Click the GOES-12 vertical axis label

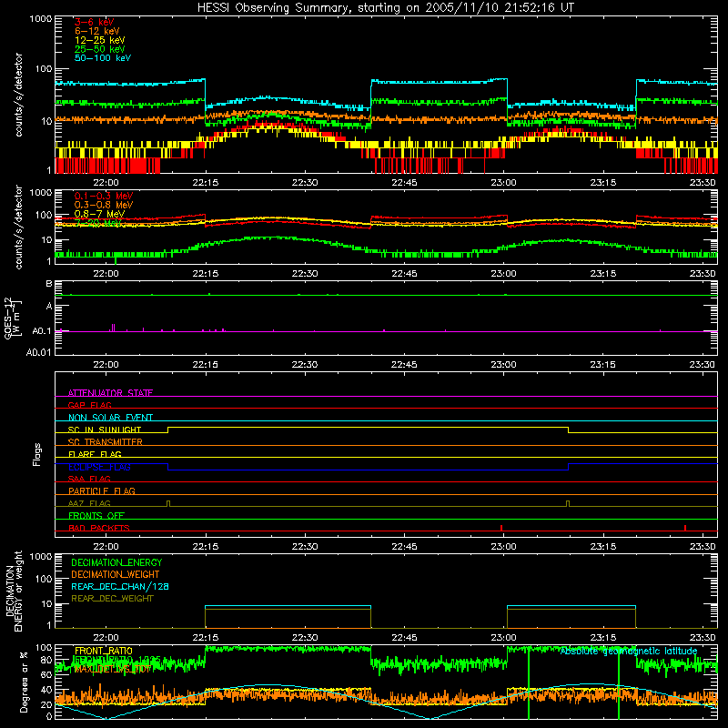tap(12, 318)
